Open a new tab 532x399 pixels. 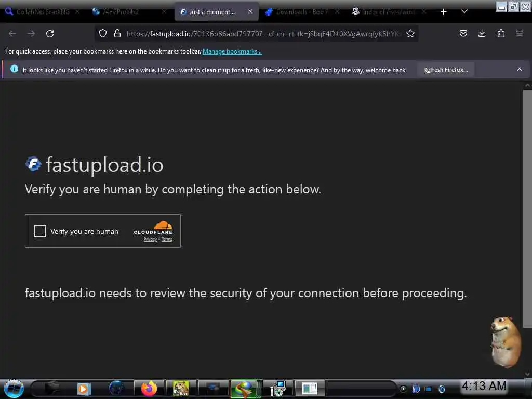[x=443, y=12]
